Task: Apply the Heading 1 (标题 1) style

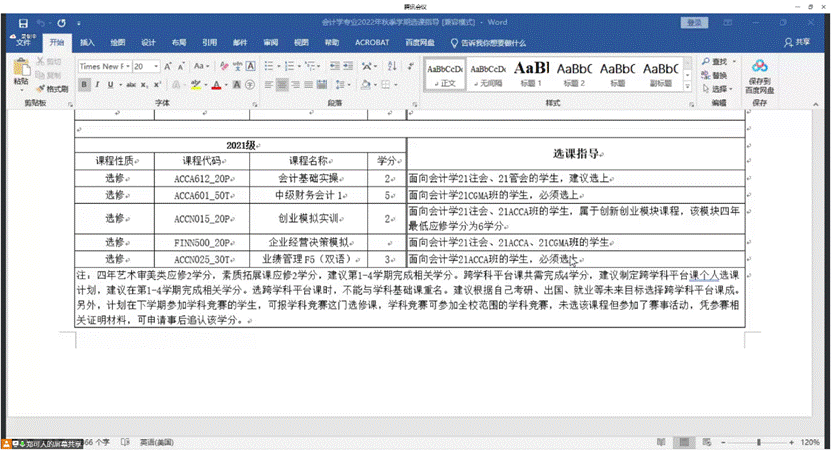Action: pyautogui.click(x=532, y=74)
